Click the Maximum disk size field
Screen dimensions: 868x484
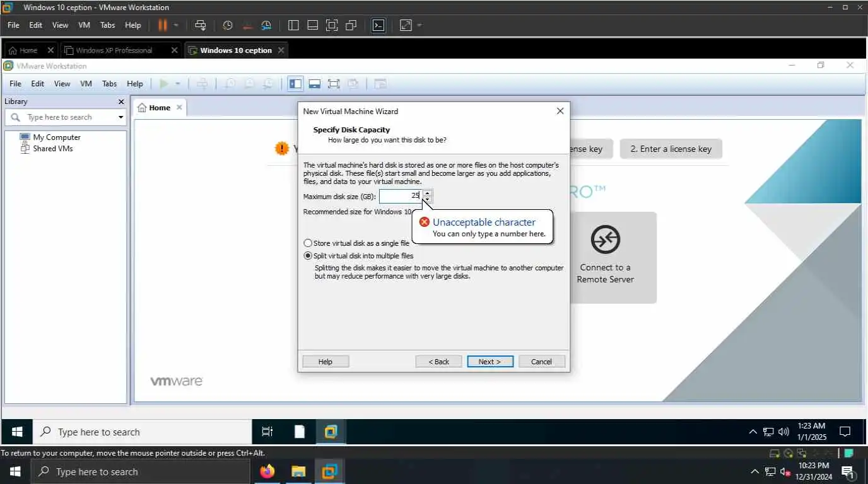pos(400,196)
